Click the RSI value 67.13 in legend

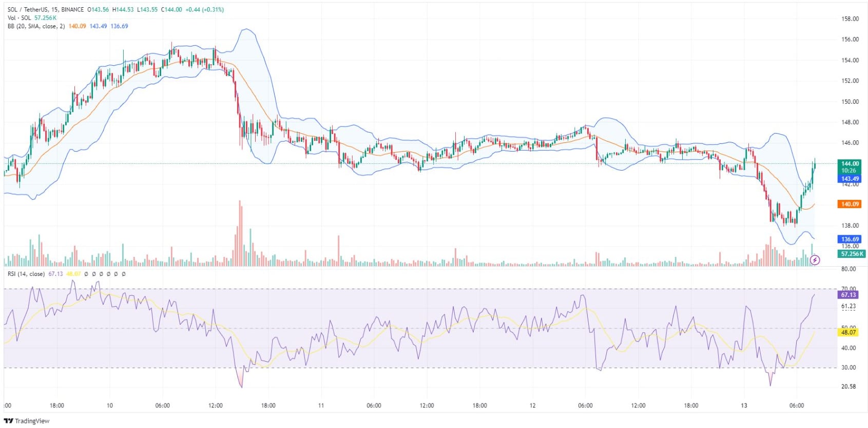(55, 274)
